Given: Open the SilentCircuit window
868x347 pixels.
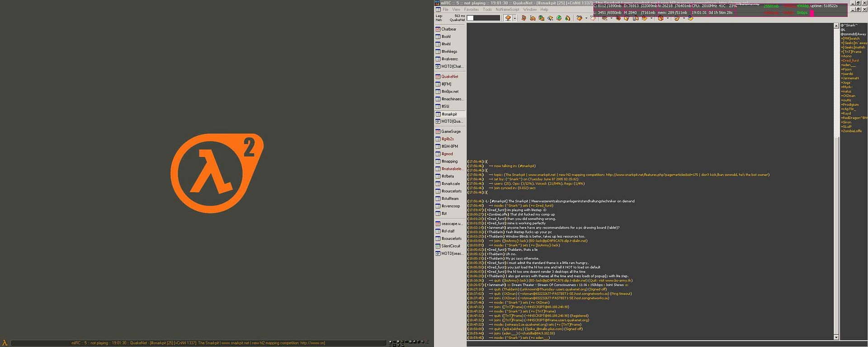Looking at the screenshot, I should coord(451,246).
